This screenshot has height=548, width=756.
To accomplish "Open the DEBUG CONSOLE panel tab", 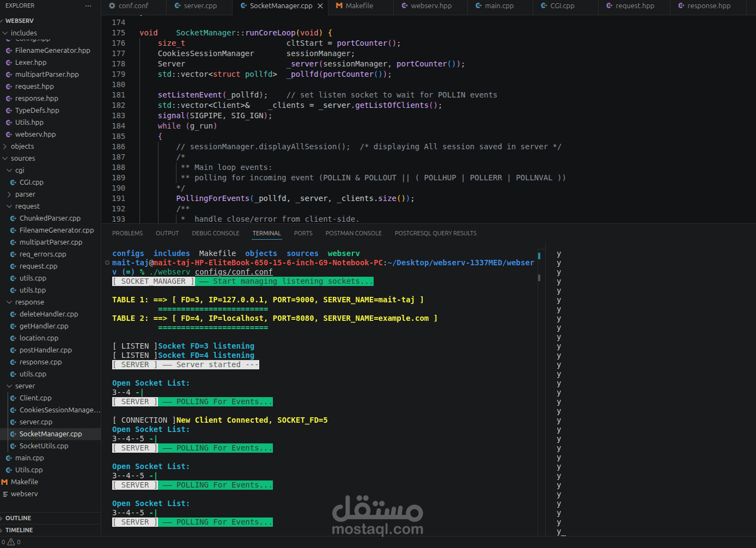I will pyautogui.click(x=216, y=233).
